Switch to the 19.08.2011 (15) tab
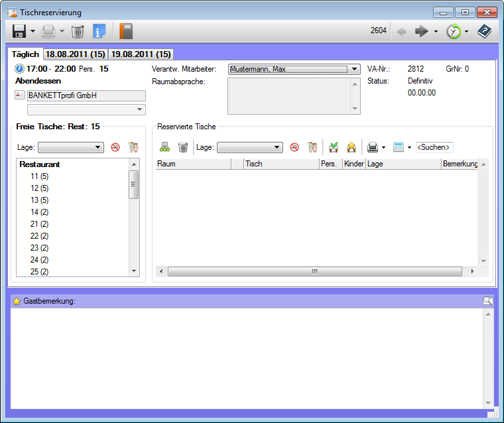The height and width of the screenshot is (423, 504). point(141,54)
